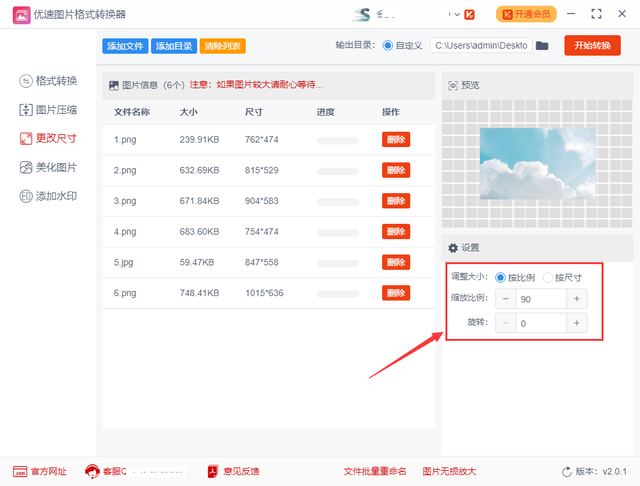The height and width of the screenshot is (486, 640).
Task: Click the rotation field showing 0
Action: point(541,323)
